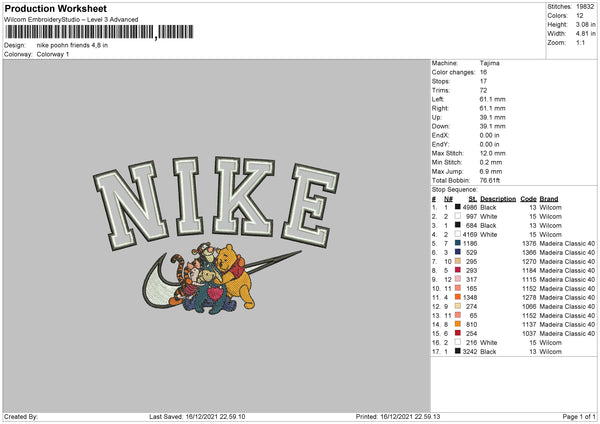Click the black swatch in stop 1 row
This screenshot has height=424, width=600.
coord(457,207)
